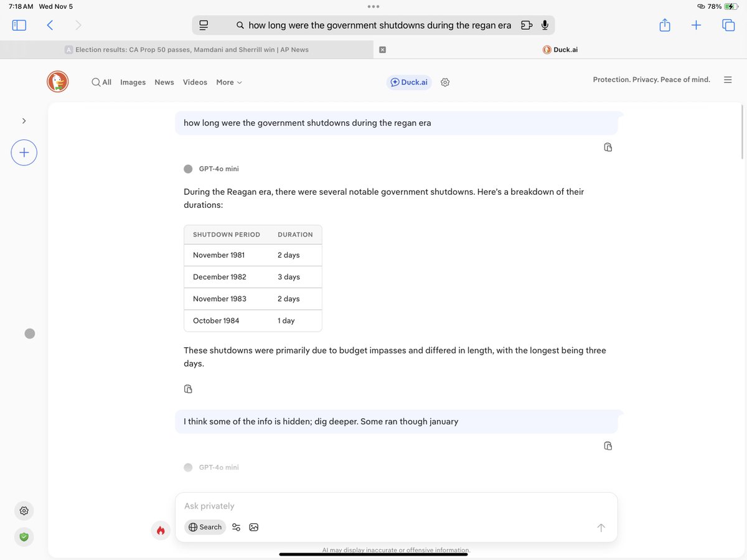This screenshot has height=560, width=747.
Task: Tap the microphone dictation icon
Action: (545, 26)
